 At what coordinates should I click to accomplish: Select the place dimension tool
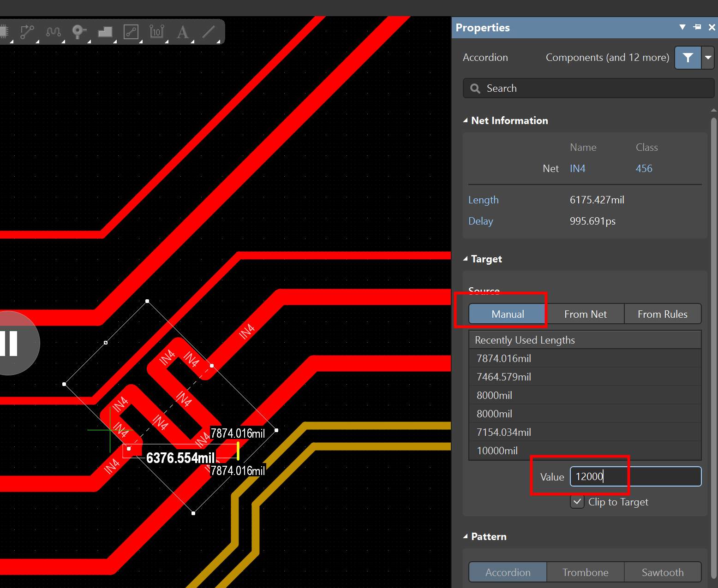click(x=157, y=32)
